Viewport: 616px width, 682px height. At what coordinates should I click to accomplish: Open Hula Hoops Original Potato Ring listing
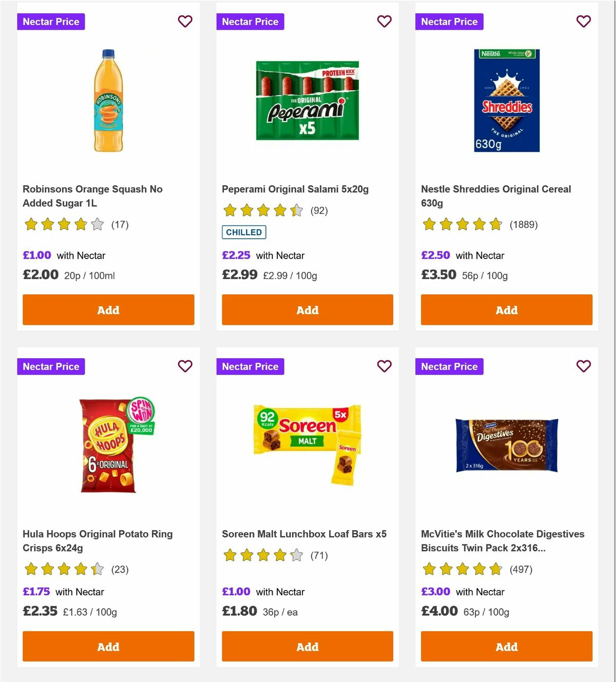(x=98, y=541)
